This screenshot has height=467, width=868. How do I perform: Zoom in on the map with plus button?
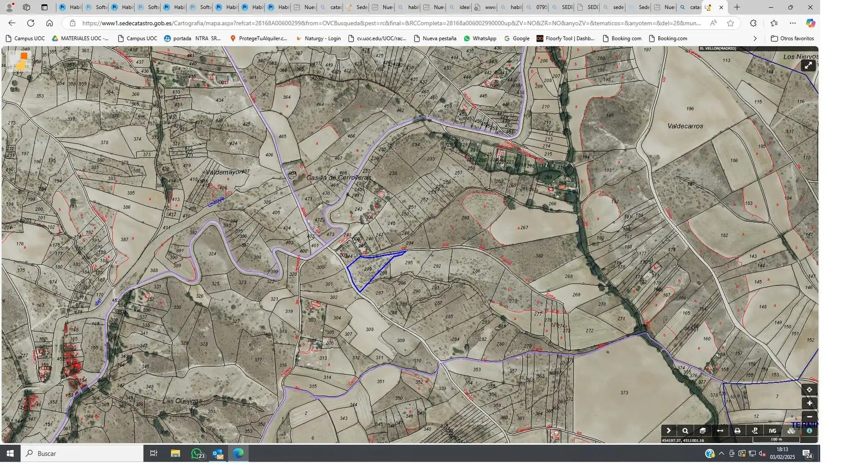[809, 403]
